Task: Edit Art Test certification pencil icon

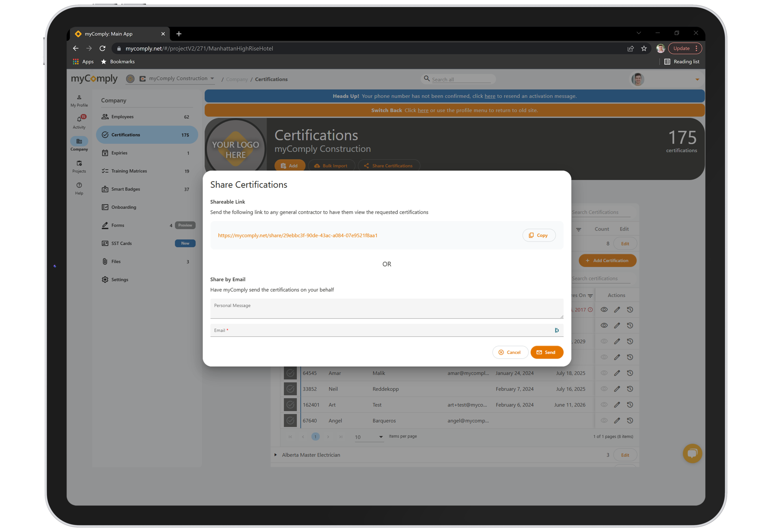Action: (617, 405)
